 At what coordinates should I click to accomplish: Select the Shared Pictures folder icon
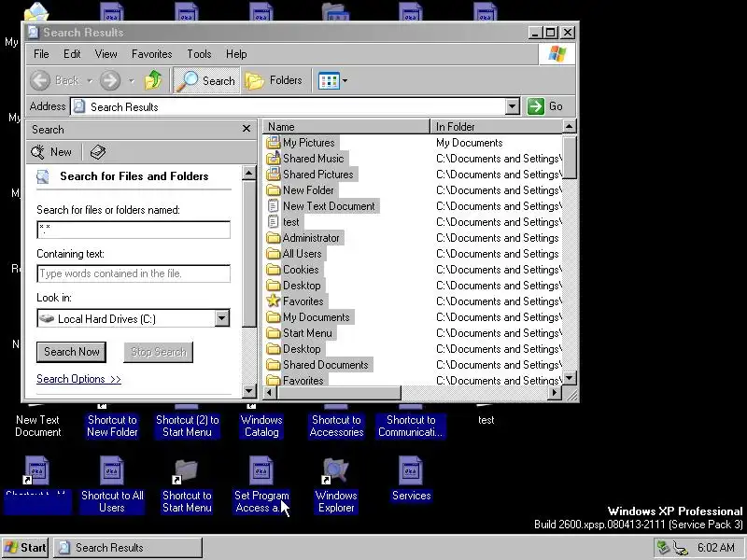(x=273, y=175)
